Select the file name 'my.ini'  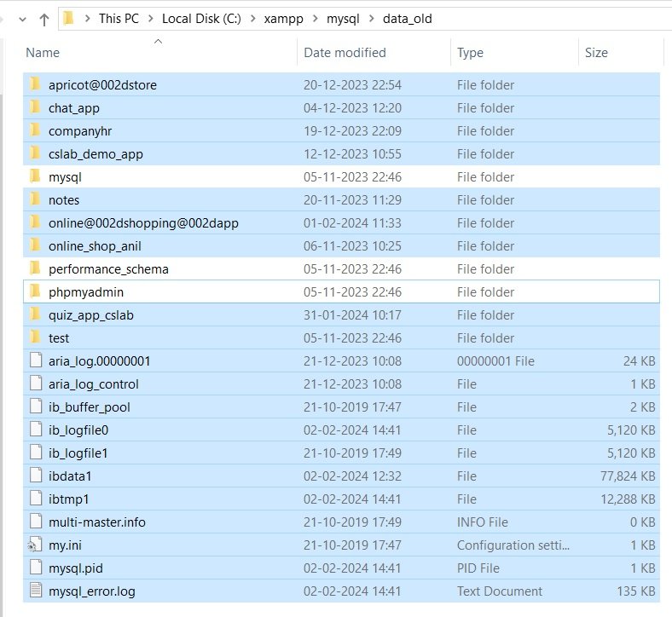(65, 545)
